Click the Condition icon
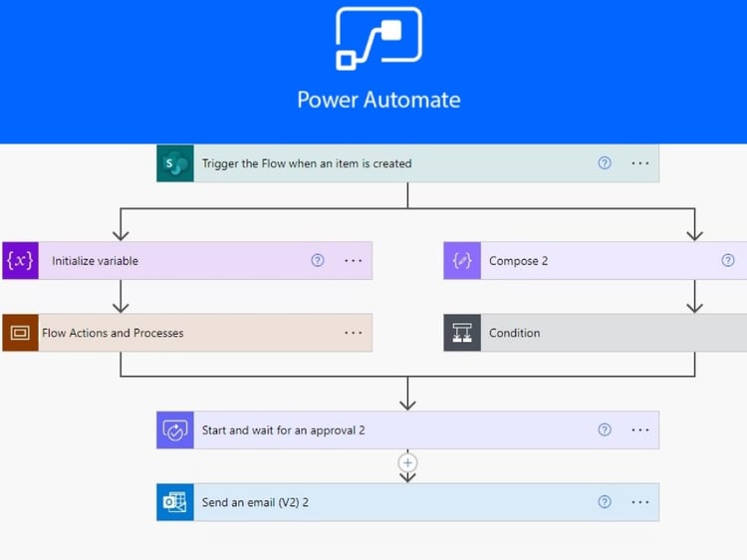 [462, 333]
